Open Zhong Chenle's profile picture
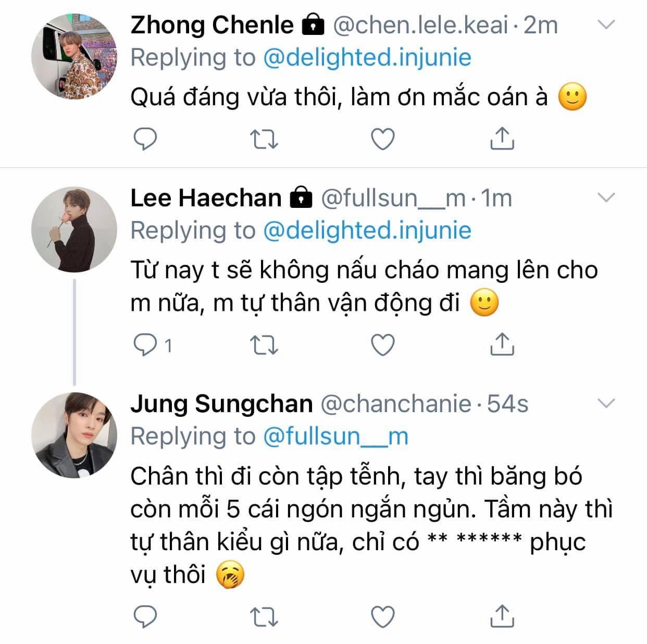Screen dimensions: 647x644 (x=74, y=56)
